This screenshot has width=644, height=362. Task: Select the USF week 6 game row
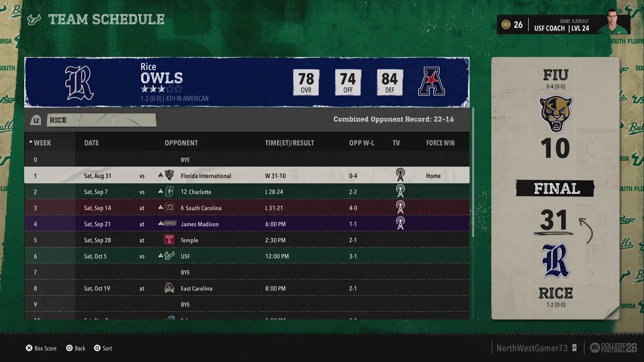pyautogui.click(x=247, y=256)
